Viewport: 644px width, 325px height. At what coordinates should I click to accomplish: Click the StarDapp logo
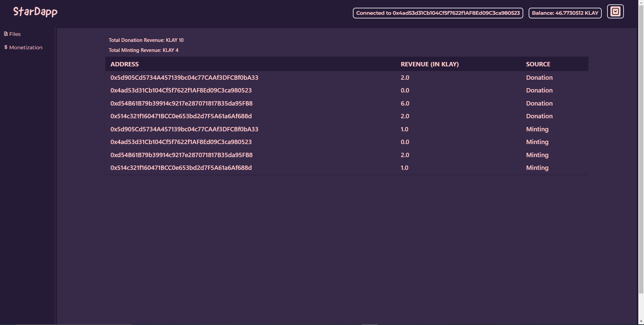tap(35, 12)
